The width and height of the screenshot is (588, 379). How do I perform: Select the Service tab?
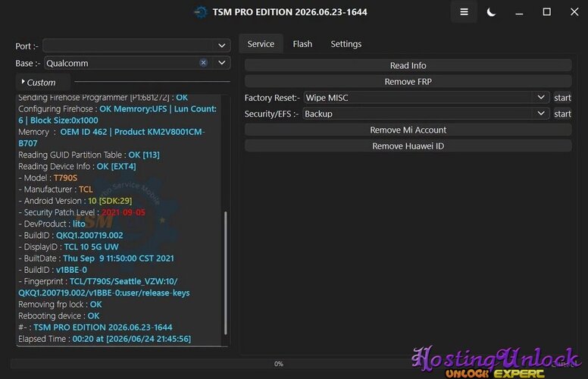pyautogui.click(x=261, y=44)
